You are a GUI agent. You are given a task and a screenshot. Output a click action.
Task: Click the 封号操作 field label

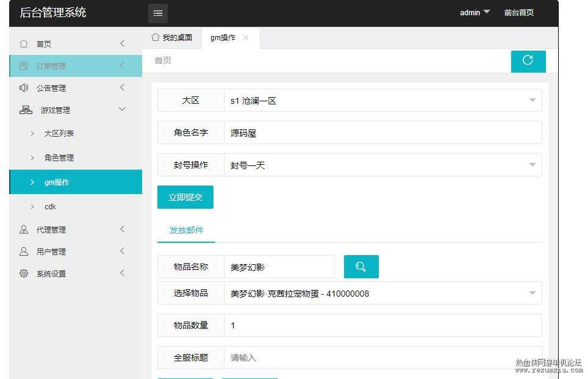190,165
